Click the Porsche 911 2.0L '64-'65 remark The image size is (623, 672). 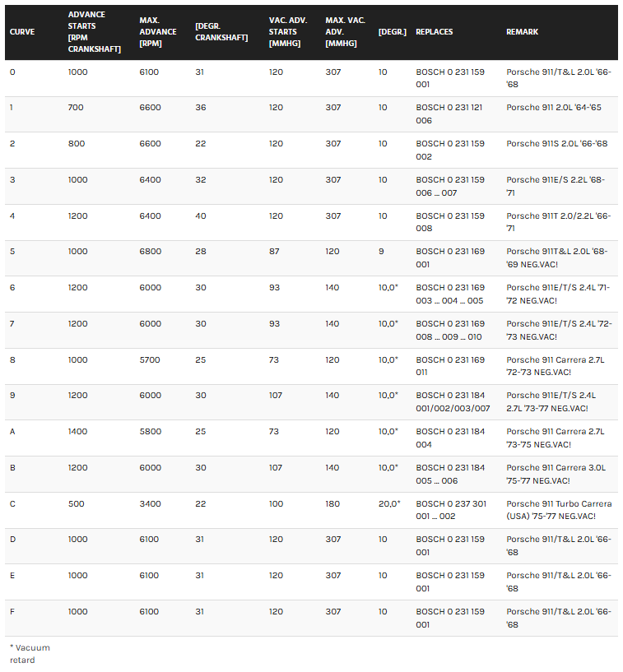point(554,108)
